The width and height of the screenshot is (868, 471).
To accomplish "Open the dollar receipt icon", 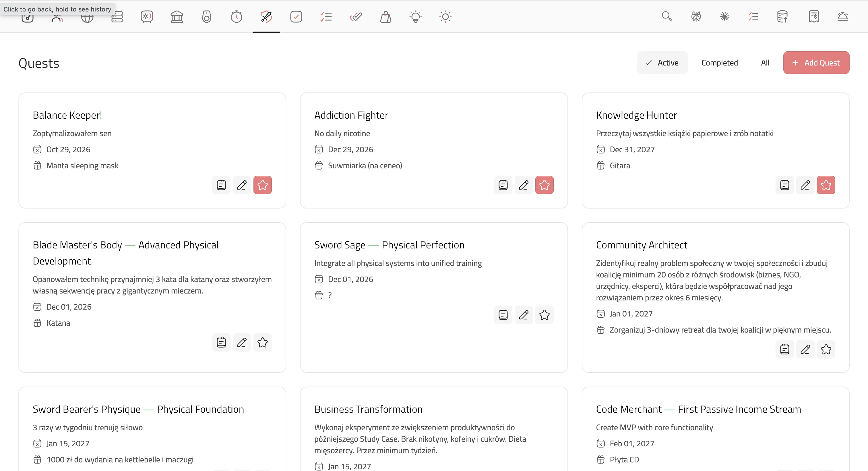I will [814, 17].
